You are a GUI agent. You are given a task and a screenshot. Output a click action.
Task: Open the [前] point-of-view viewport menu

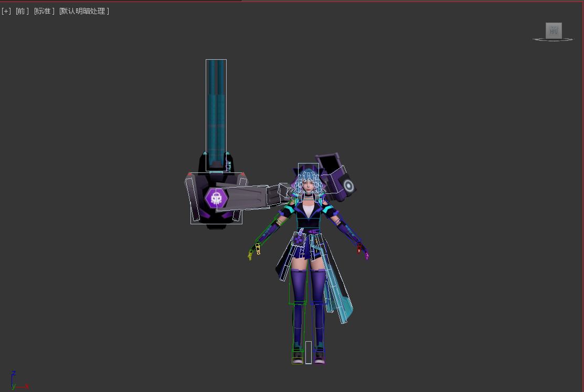click(x=22, y=11)
